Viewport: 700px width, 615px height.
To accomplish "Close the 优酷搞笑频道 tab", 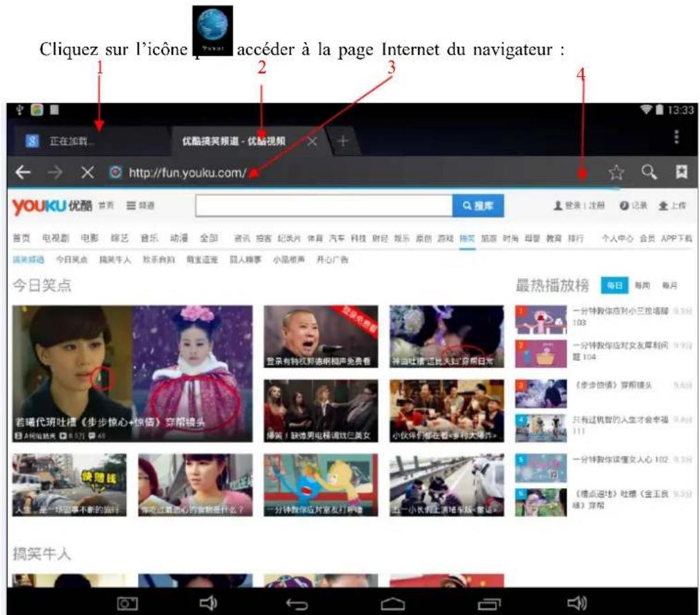I will (x=312, y=141).
